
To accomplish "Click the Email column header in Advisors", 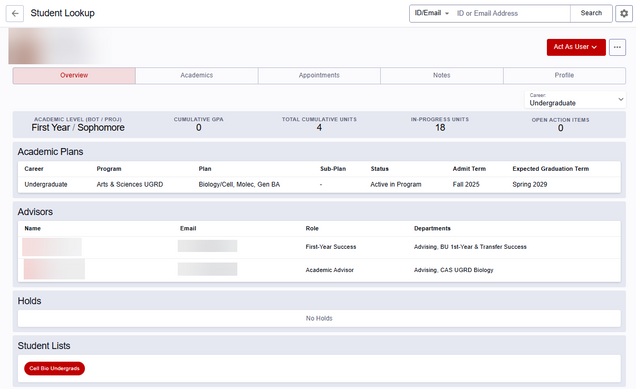I will point(188,228).
